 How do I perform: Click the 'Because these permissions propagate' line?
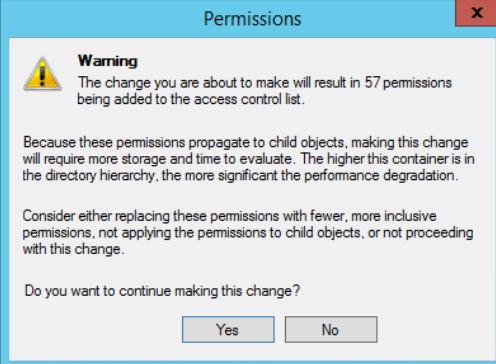click(246, 143)
